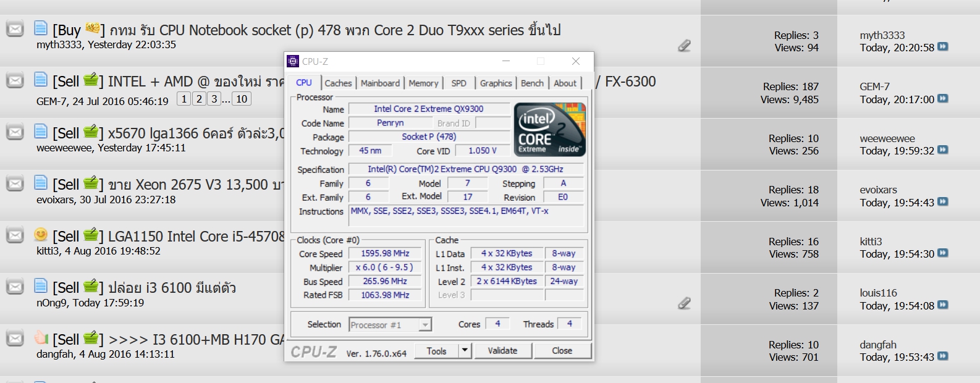Click paperclip attachment icon on myth3333 thread
980x383 pixels.
pyautogui.click(x=684, y=46)
